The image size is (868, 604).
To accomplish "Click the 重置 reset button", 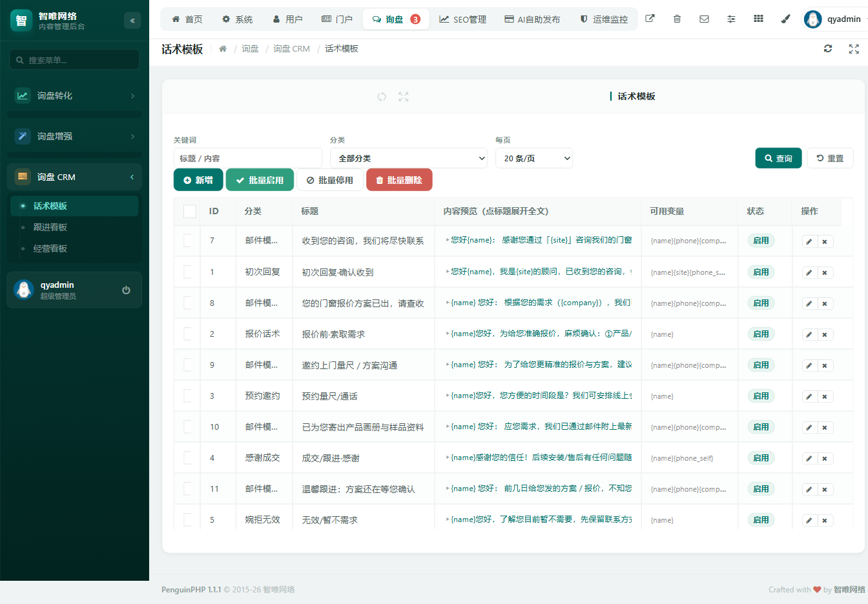I will coord(830,158).
